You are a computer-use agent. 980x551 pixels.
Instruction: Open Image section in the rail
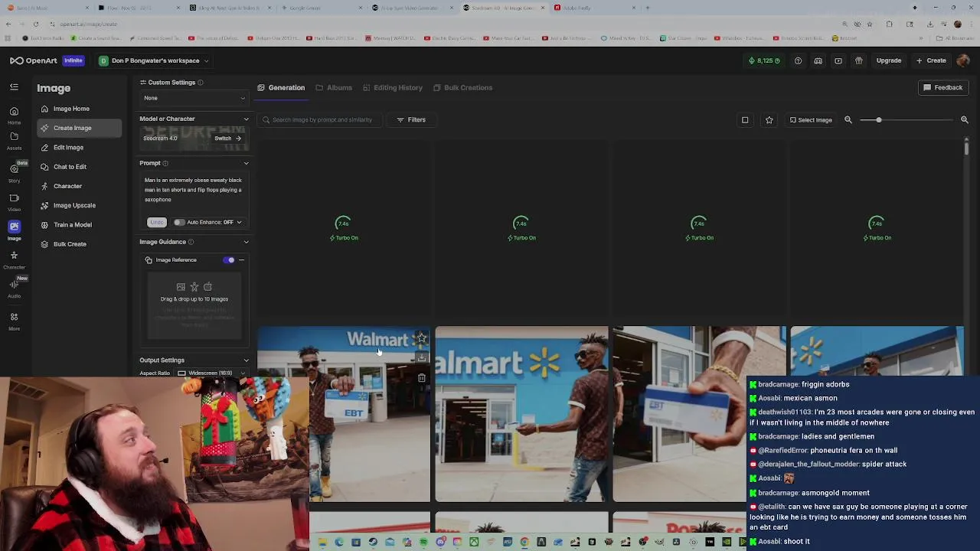coord(14,230)
